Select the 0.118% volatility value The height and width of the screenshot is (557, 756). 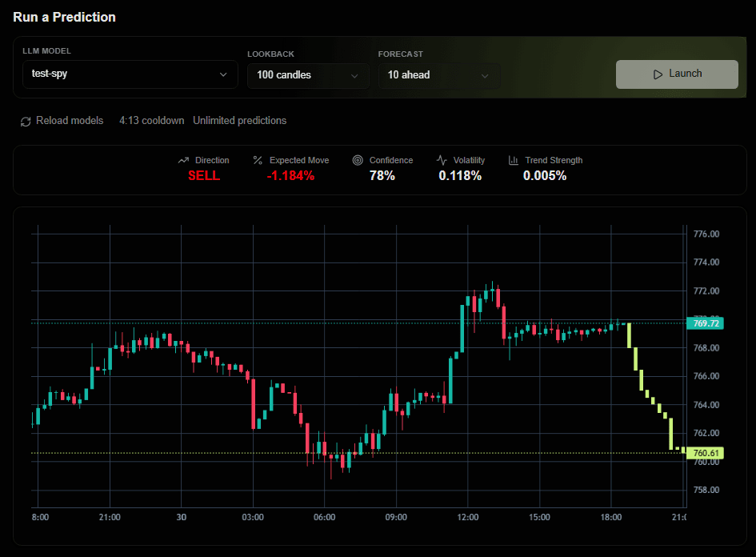click(460, 175)
